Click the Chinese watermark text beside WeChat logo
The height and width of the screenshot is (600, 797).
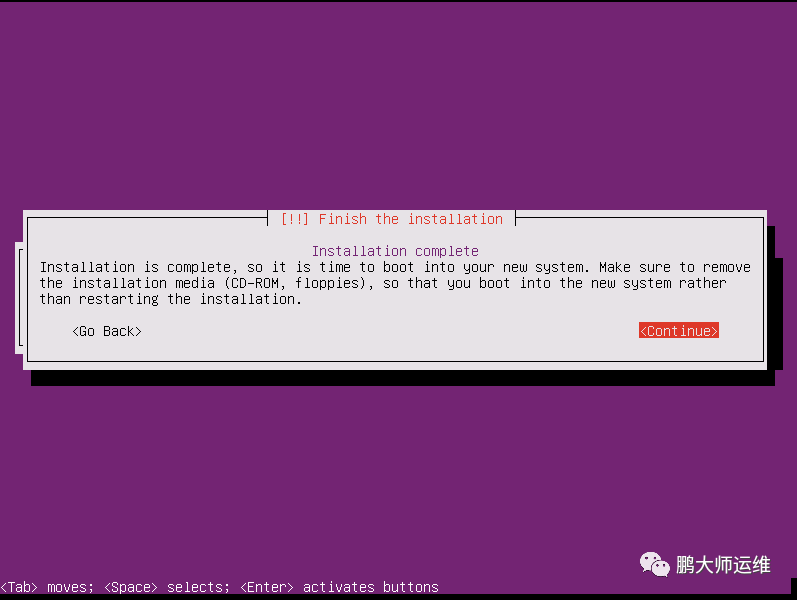pyautogui.click(x=723, y=565)
